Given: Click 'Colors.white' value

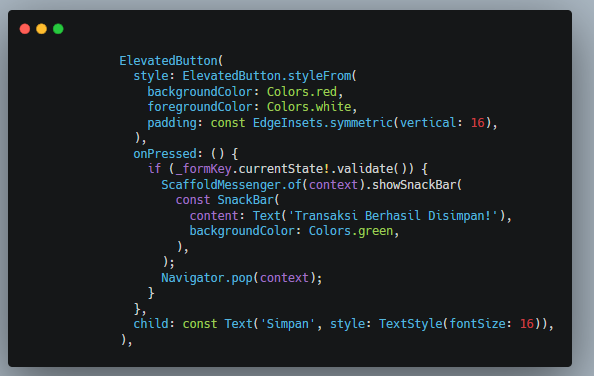Looking at the screenshot, I should pos(309,107).
